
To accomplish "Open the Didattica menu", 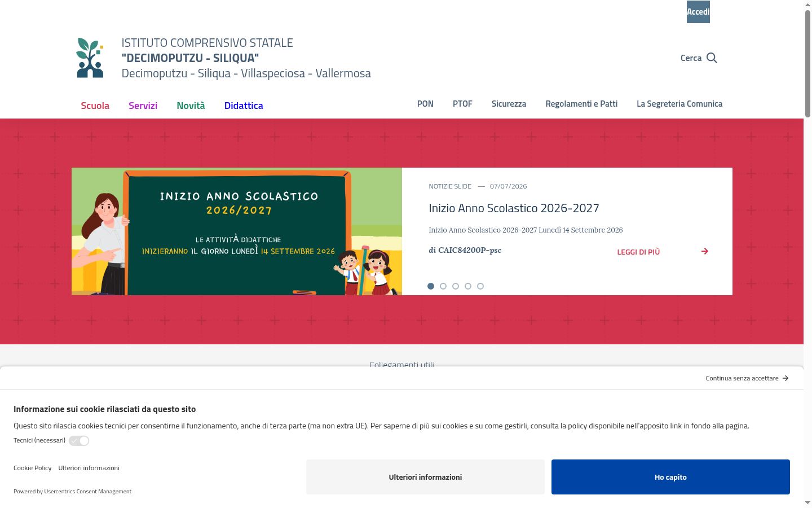I will pyautogui.click(x=244, y=106).
